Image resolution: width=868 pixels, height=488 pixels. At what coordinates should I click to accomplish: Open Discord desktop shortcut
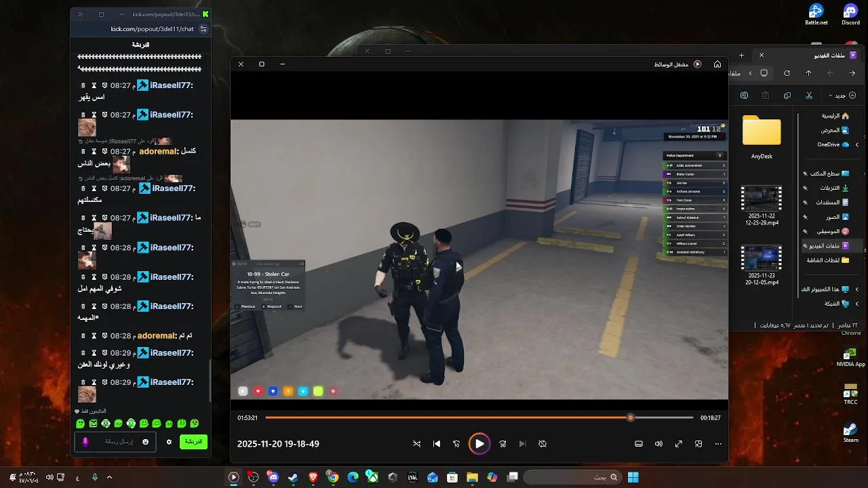click(850, 15)
